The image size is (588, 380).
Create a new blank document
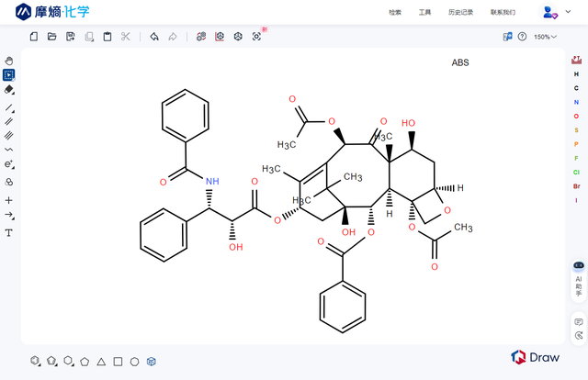tap(34, 37)
